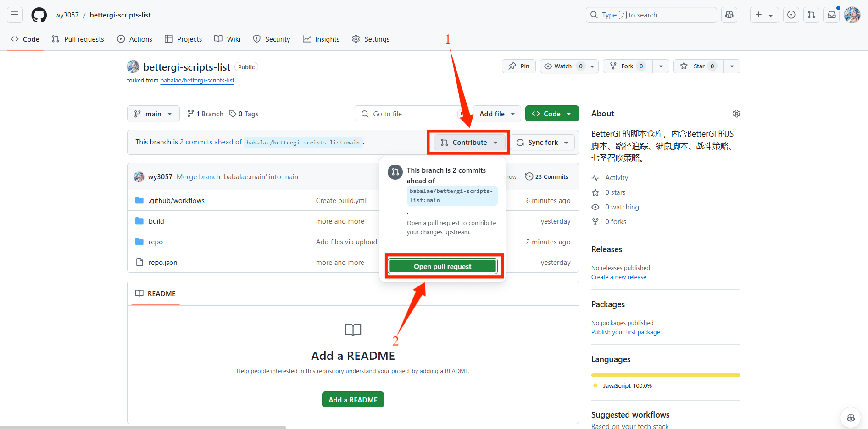868x429 pixels.
Task: Open the Sync fork dropdown
Action: click(x=543, y=142)
